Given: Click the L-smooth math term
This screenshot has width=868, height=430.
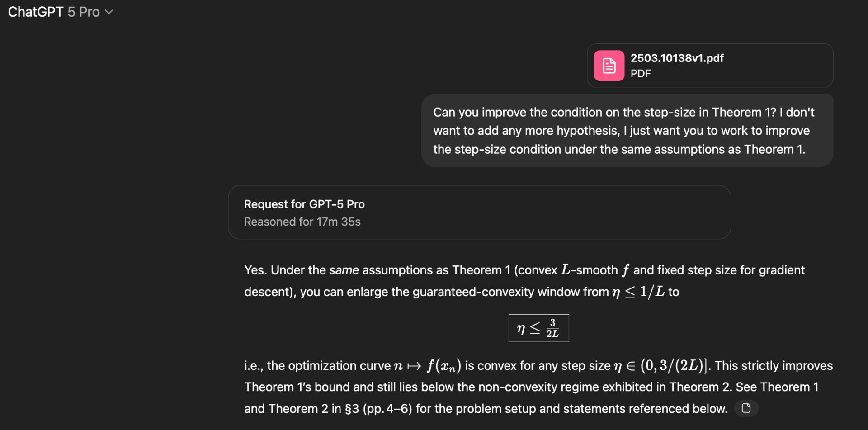Looking at the screenshot, I should click(x=589, y=270).
